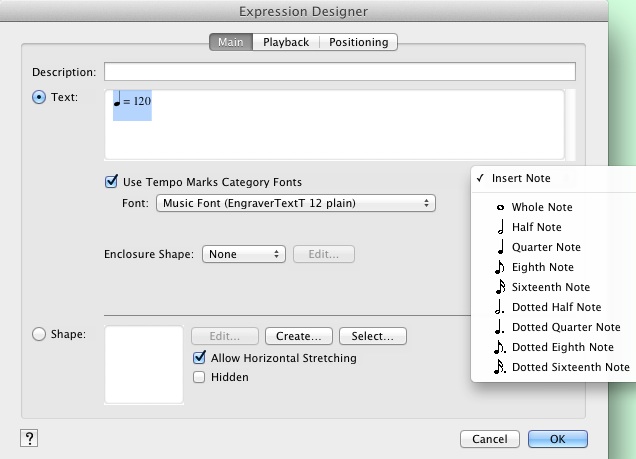Uncheck Use Tempo Marks Category Fonts
This screenshot has height=459, width=636.
coord(112,182)
